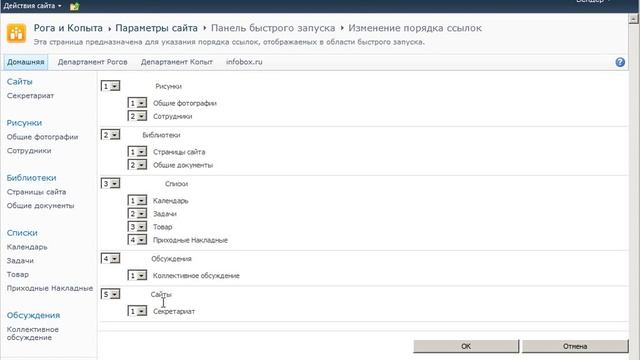The image size is (640, 360).
Task: Click the Отмена button
Action: [x=575, y=346]
